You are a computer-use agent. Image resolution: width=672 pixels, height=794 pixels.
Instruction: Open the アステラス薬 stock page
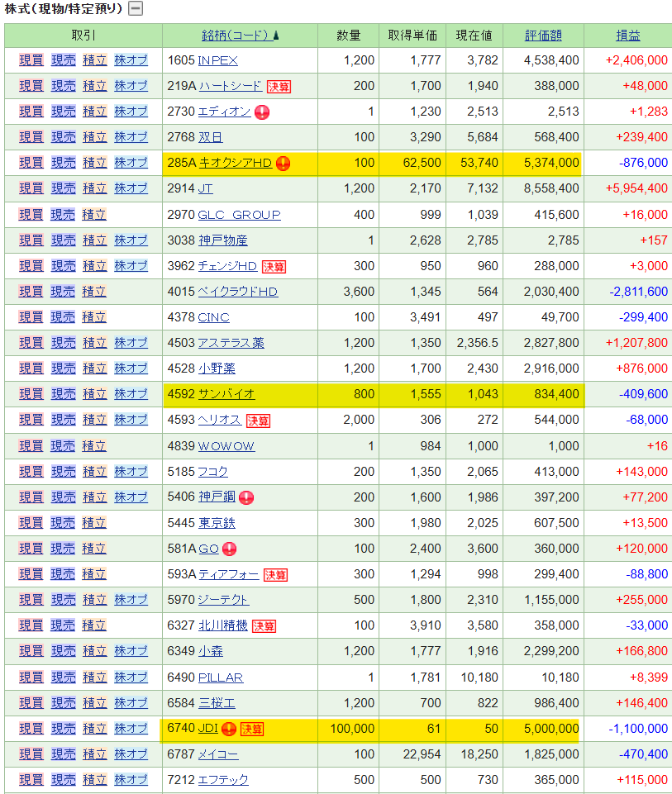click(231, 343)
